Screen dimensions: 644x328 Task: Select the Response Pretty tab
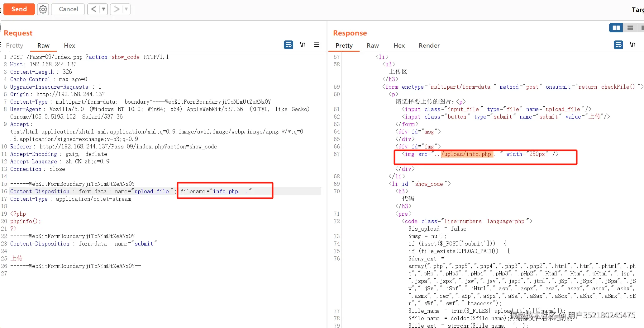coord(344,45)
